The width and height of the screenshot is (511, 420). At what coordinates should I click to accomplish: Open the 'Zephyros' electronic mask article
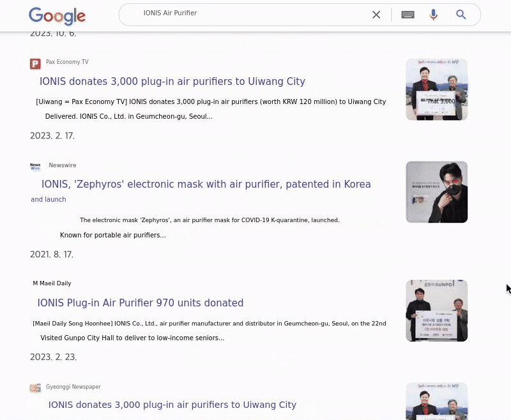206,184
